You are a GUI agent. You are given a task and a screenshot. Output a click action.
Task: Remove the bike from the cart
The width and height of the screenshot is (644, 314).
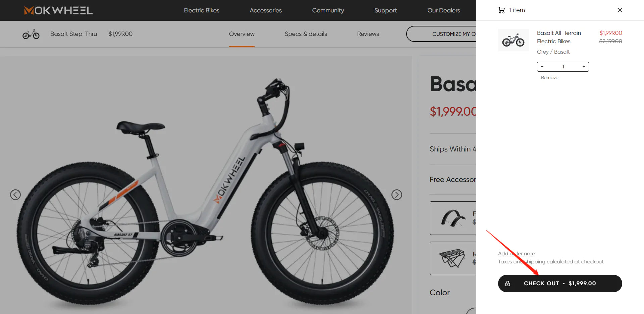click(549, 77)
